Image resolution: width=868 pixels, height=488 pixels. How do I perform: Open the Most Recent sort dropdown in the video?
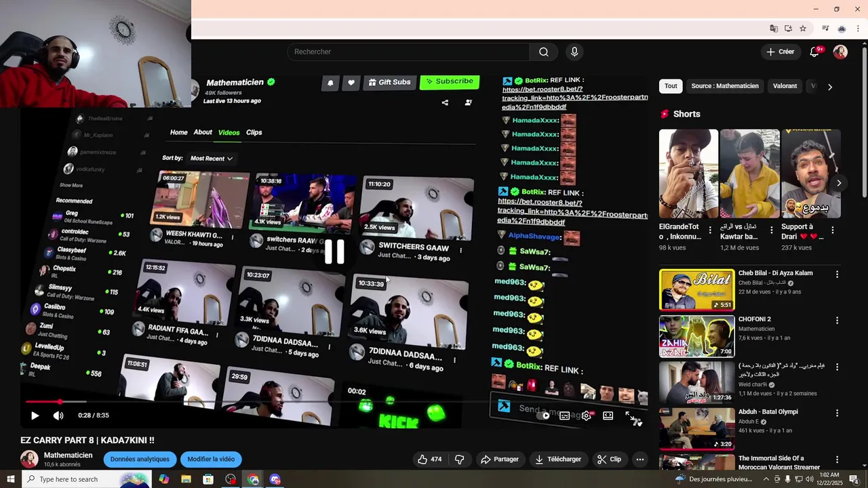(211, 159)
